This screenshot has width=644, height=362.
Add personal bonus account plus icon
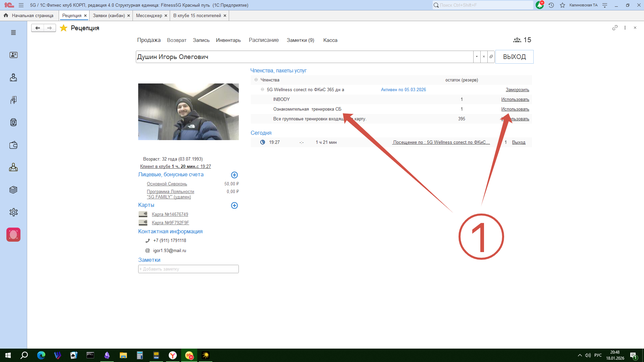pos(234,175)
